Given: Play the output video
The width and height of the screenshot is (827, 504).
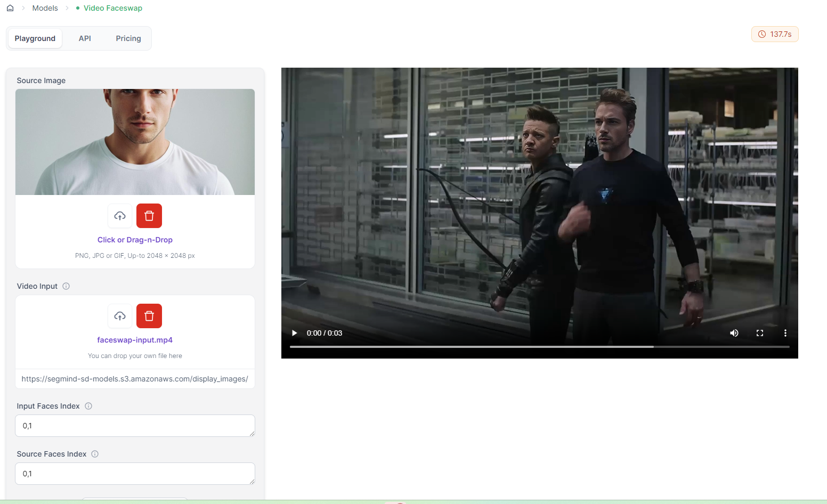Looking at the screenshot, I should (x=294, y=333).
